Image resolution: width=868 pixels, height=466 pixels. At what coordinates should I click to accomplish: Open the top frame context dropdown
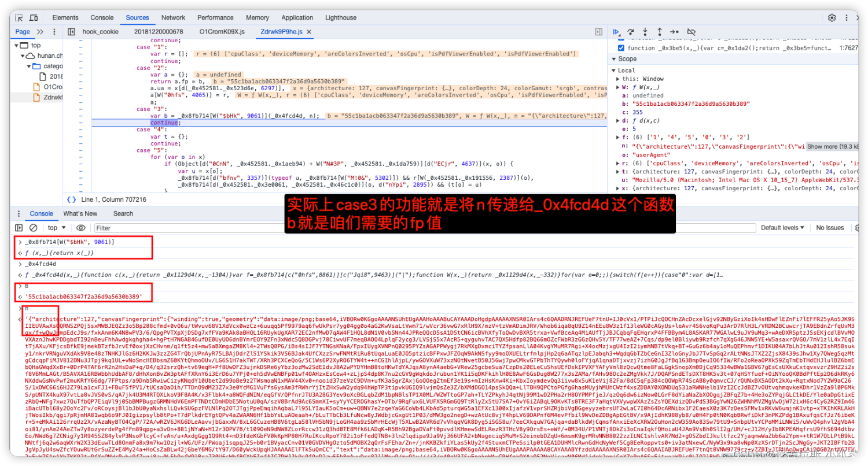pyautogui.click(x=56, y=227)
